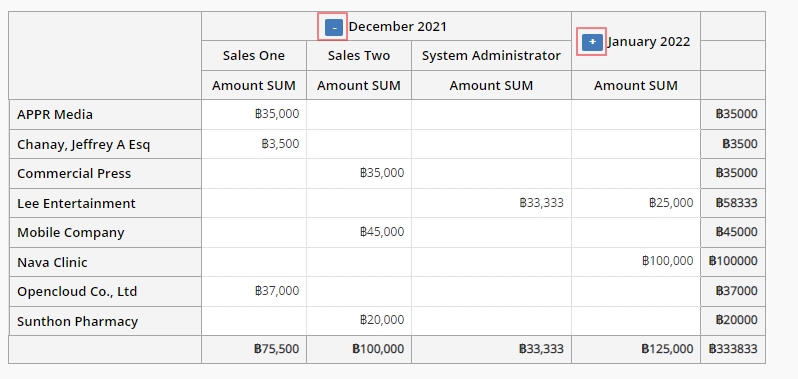Select the Sales Two column header
Screen dimensions: 798x379
point(359,55)
